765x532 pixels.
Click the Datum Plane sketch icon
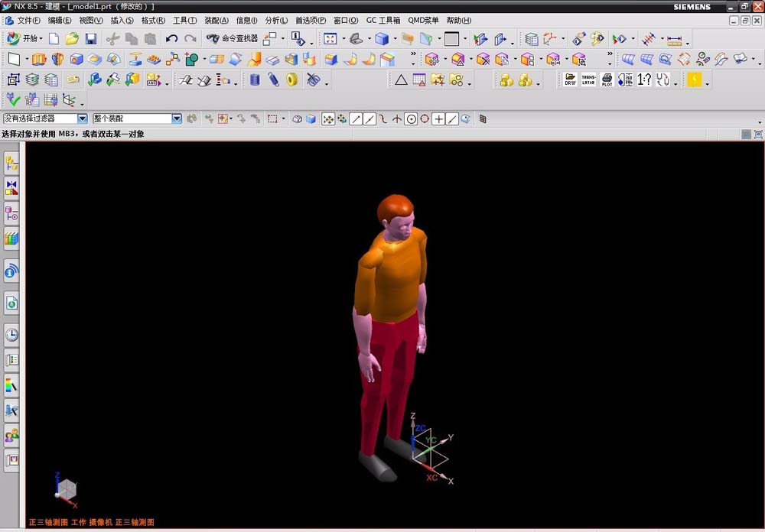click(14, 60)
